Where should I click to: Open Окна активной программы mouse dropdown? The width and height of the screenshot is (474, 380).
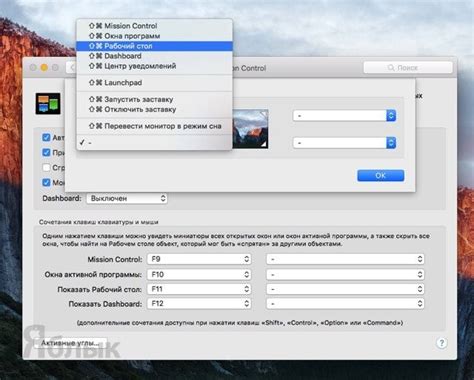345,274
